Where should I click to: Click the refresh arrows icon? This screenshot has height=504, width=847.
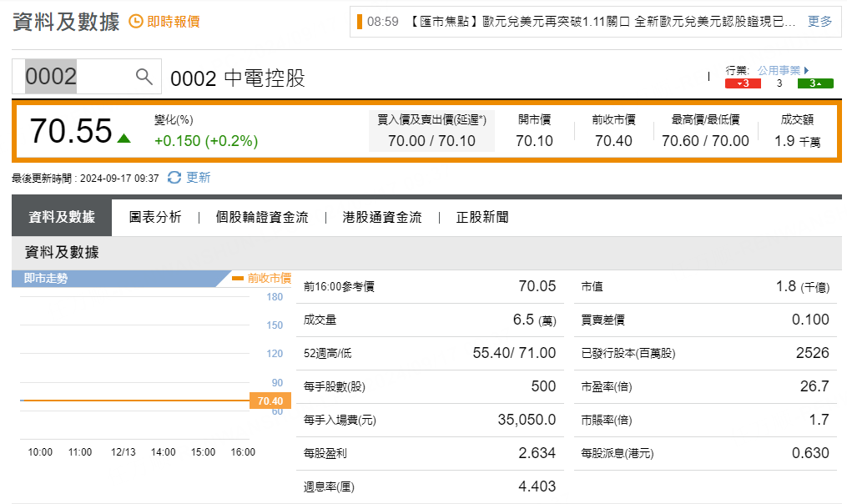point(174,177)
